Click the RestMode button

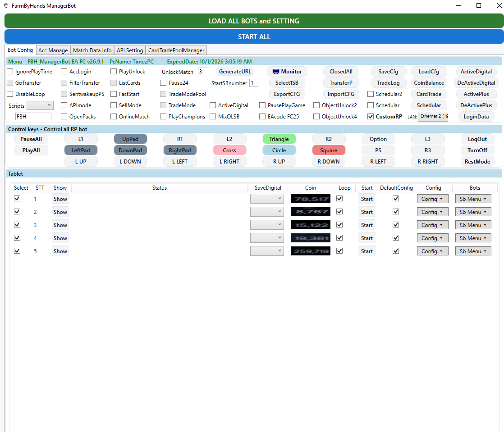(x=477, y=162)
